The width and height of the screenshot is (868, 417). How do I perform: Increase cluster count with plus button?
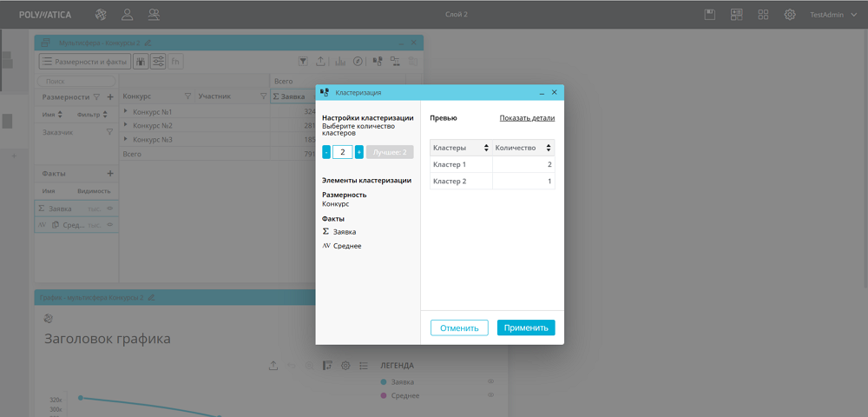click(x=358, y=152)
